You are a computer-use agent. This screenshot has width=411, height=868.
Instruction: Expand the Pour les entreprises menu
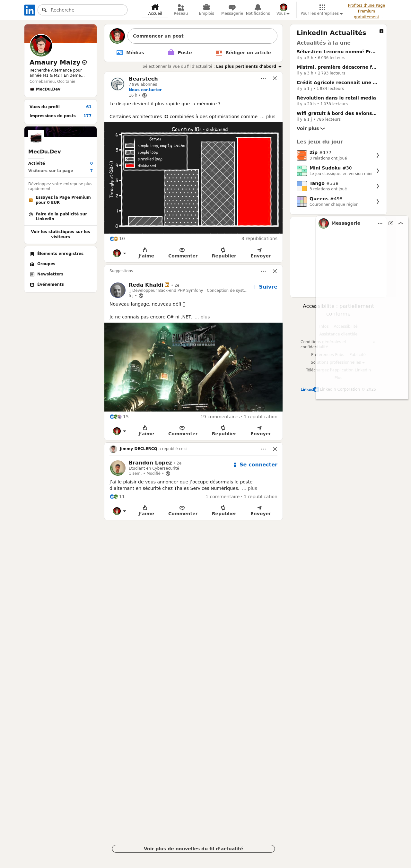[322, 10]
